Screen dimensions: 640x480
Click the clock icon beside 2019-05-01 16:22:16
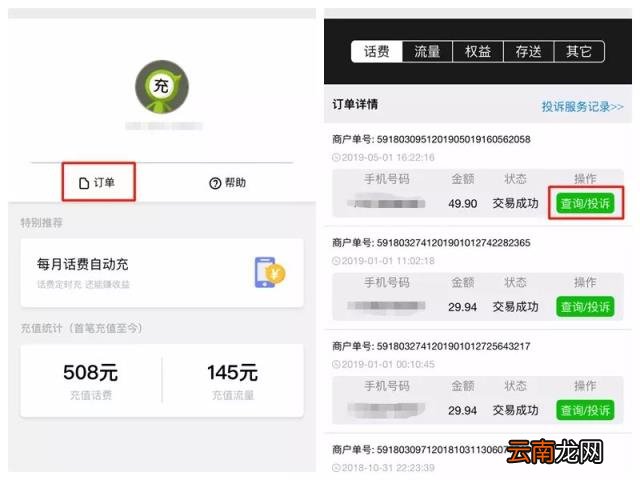(x=336, y=158)
